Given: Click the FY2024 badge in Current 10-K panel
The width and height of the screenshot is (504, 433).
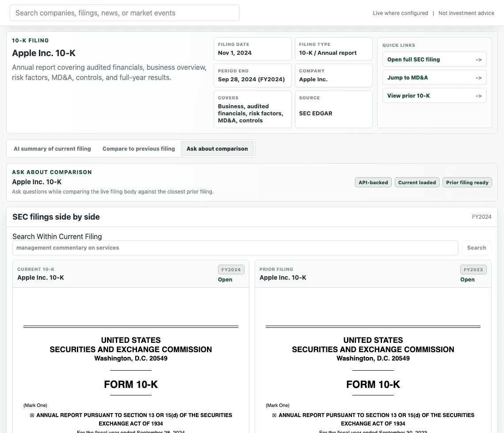Looking at the screenshot, I should point(231,270).
